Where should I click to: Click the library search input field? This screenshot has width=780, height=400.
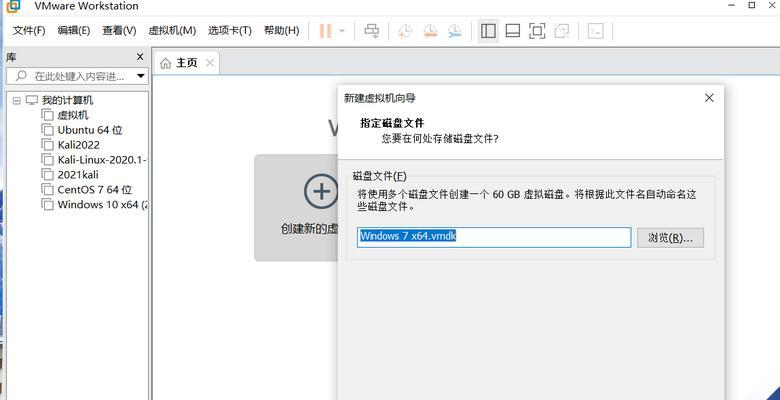[77, 76]
